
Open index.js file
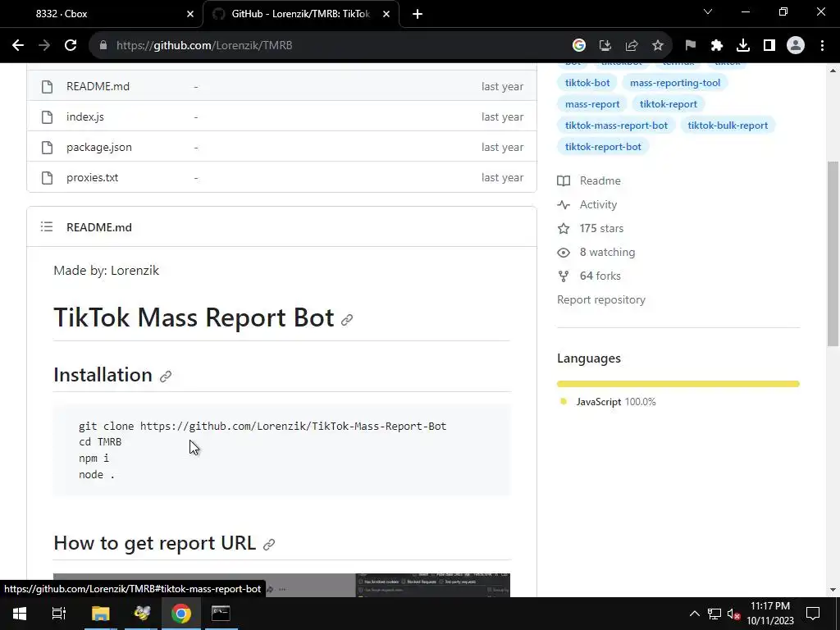coord(85,116)
